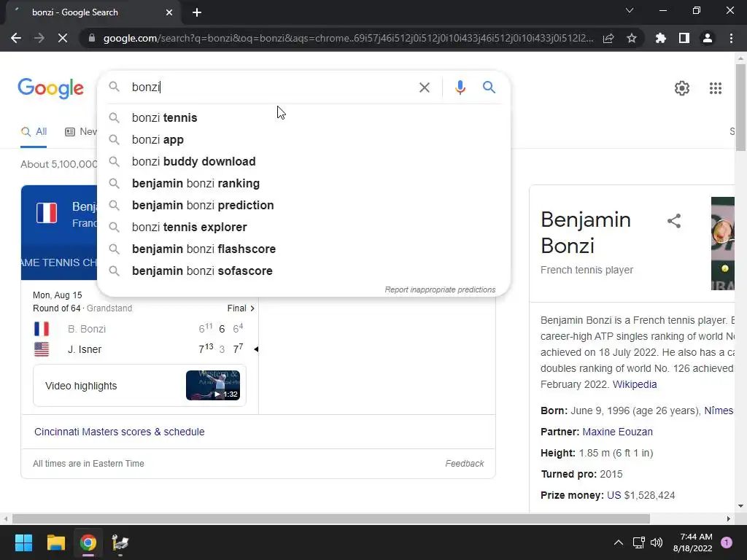Open the notification badge in tray
This screenshot has width=747, height=560.
[x=727, y=542]
